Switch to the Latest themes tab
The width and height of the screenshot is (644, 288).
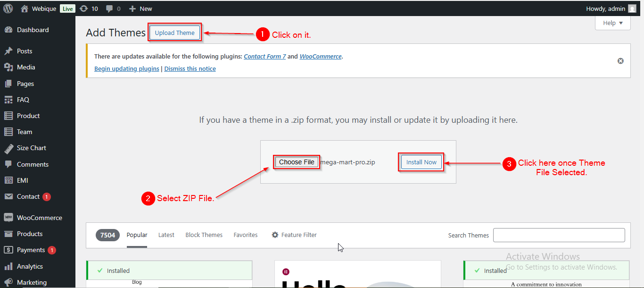point(166,235)
